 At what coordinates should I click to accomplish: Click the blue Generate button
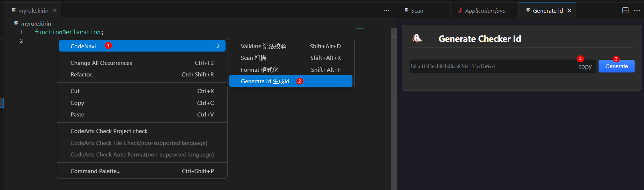(x=616, y=66)
